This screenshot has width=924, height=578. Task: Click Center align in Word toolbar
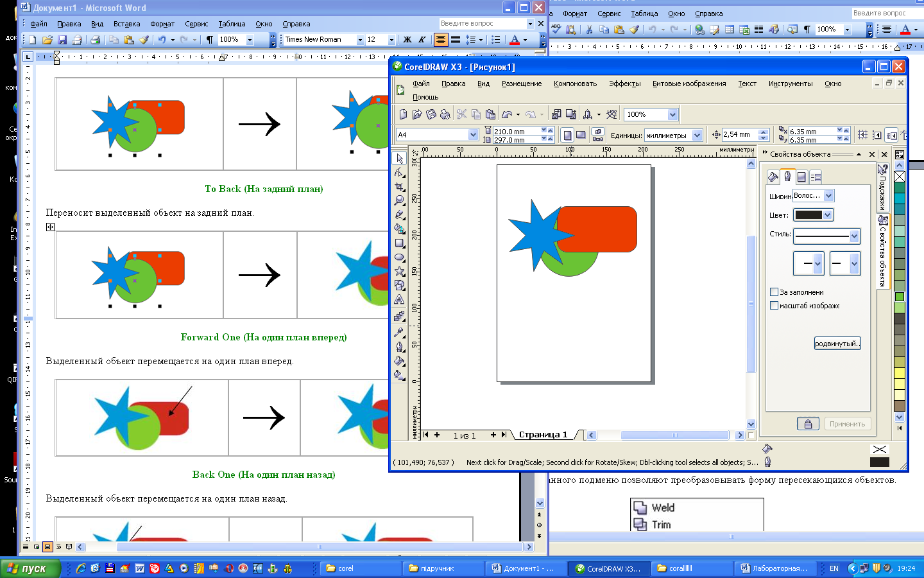click(x=441, y=40)
